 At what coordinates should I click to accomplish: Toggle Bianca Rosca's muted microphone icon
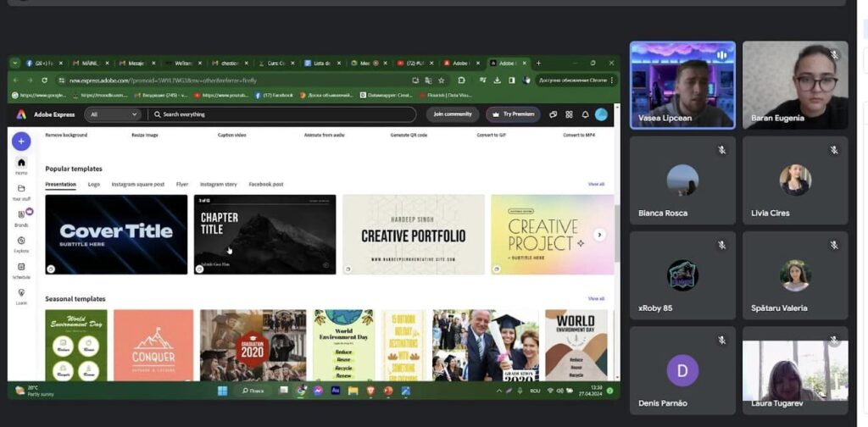click(x=722, y=150)
